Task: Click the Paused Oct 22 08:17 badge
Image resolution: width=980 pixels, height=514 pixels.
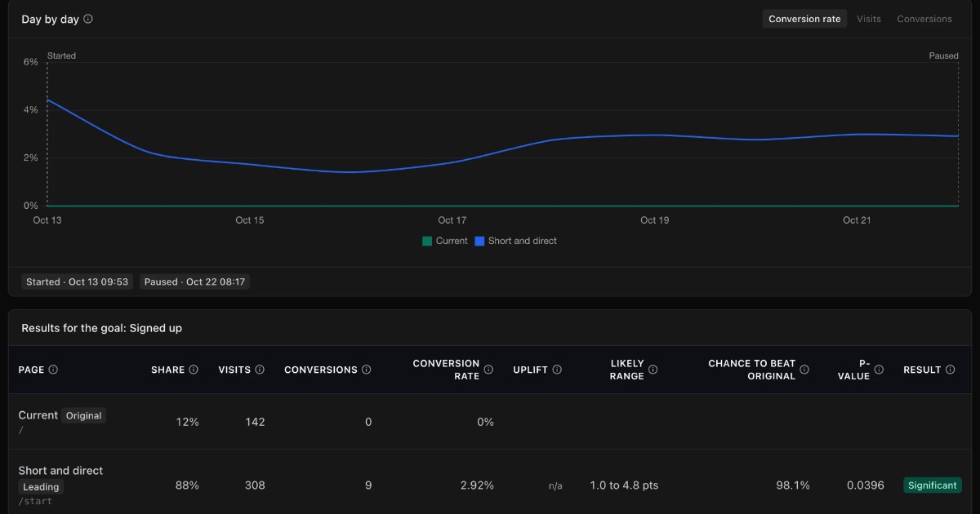Action: [194, 281]
